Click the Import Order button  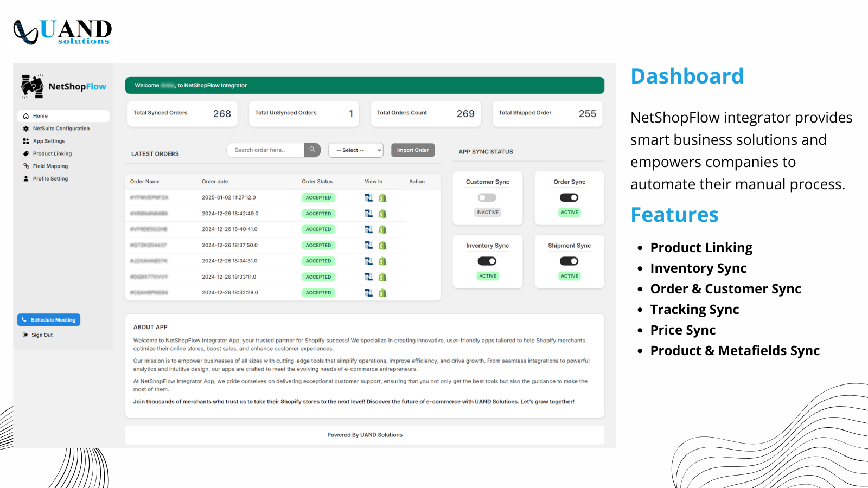[413, 150]
